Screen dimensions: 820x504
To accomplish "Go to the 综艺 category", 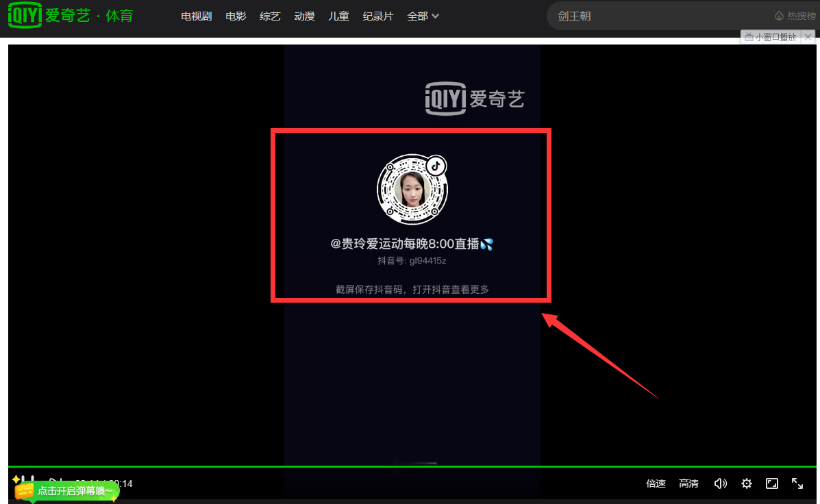I will (x=270, y=16).
